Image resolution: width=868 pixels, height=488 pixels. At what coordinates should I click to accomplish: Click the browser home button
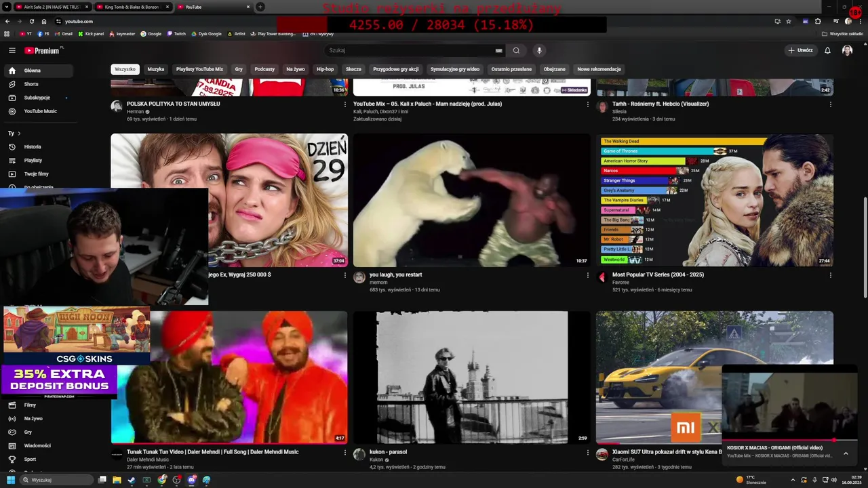[x=43, y=21]
